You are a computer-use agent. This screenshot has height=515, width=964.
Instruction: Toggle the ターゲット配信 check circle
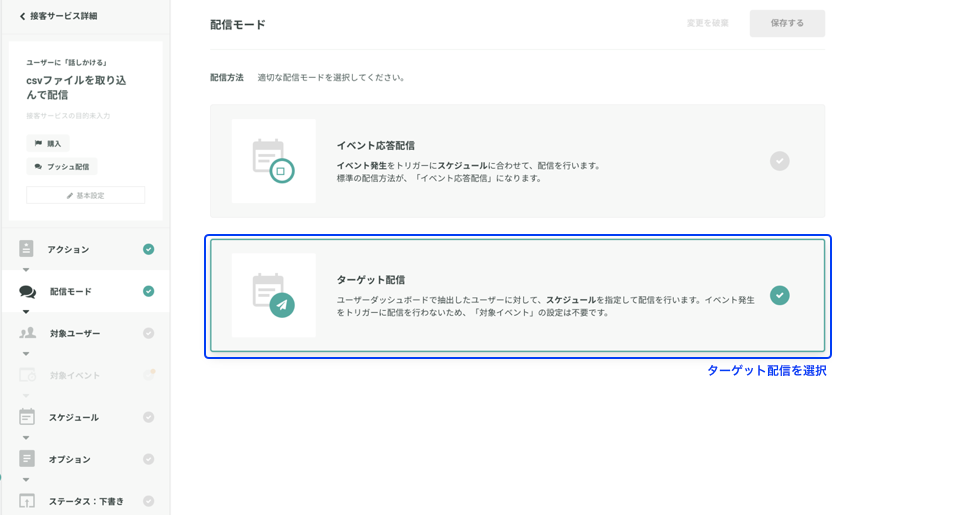(780, 296)
